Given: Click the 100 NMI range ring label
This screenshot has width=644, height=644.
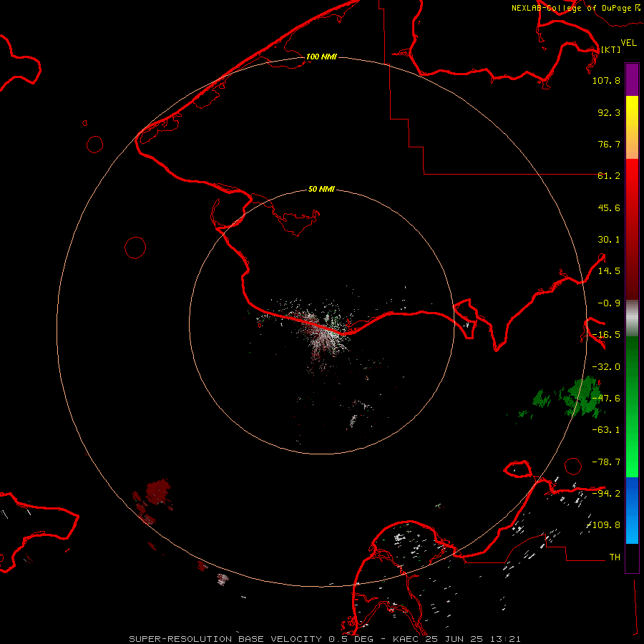Looking at the screenshot, I should (x=321, y=57).
